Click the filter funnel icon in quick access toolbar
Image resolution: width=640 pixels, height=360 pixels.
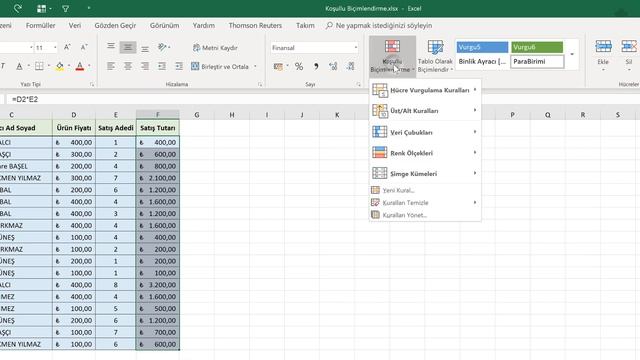65,9
